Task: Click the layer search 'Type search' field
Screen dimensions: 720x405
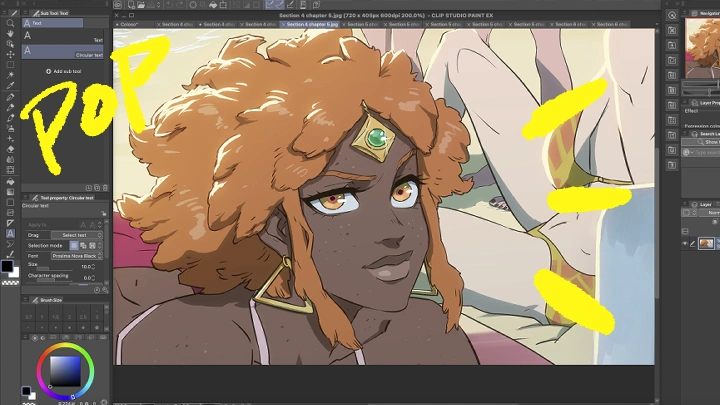Action: [707, 152]
